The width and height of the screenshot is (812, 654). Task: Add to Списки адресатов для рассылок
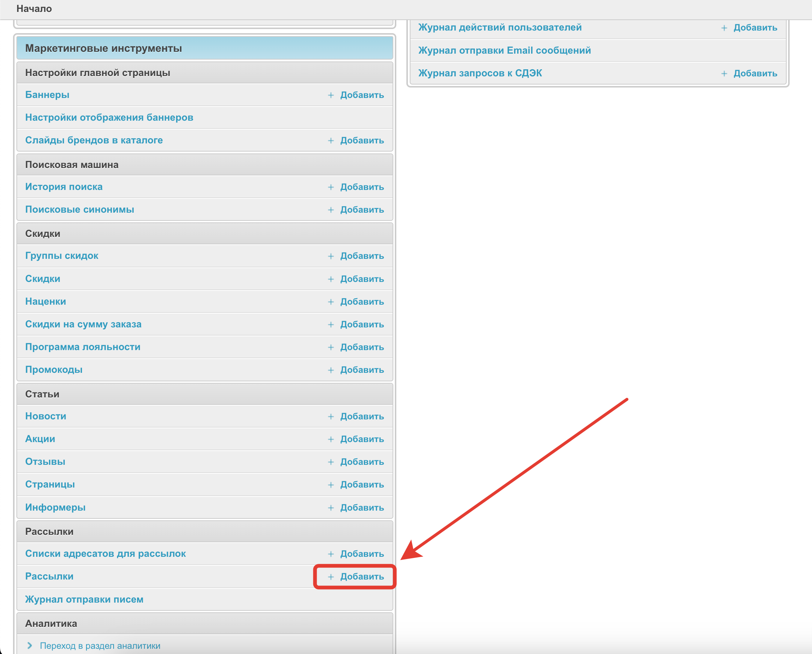(361, 554)
